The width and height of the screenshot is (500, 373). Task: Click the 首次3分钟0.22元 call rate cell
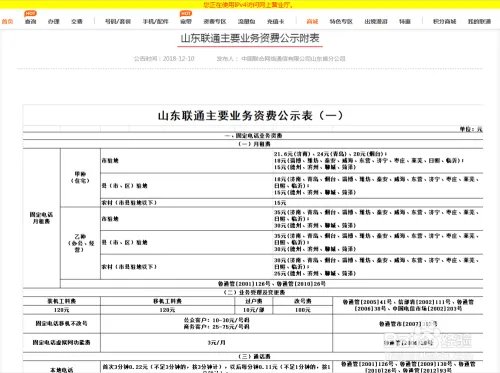(216, 367)
